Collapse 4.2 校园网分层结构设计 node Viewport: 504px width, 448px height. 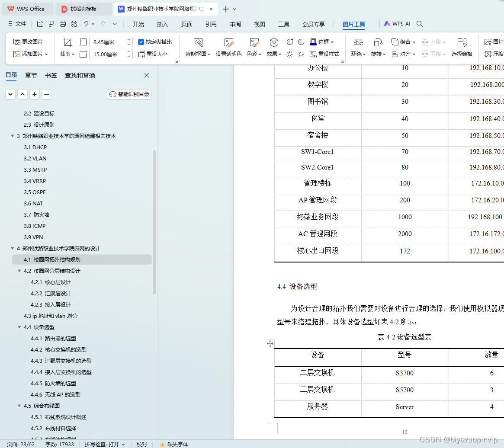click(x=19, y=271)
